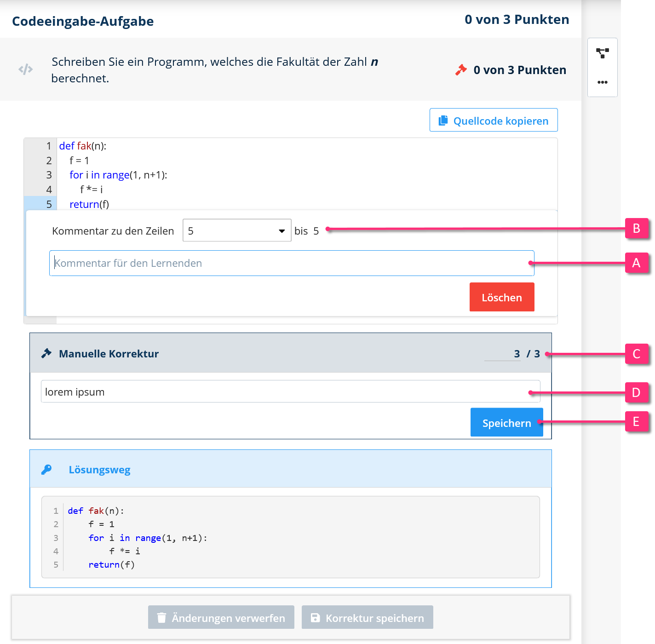
Task: Click 'for i in range(1, n+1):' in learner code
Action: click(x=118, y=175)
